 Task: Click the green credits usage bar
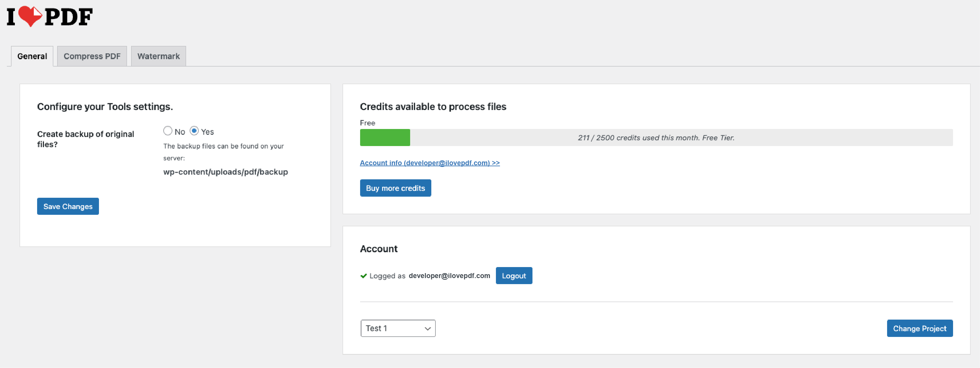(385, 138)
